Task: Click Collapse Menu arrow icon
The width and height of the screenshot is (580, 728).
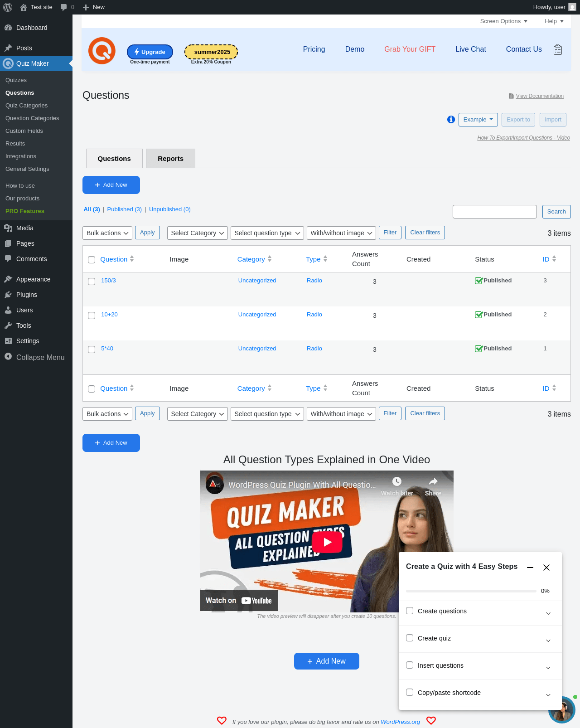Action: [x=8, y=357]
